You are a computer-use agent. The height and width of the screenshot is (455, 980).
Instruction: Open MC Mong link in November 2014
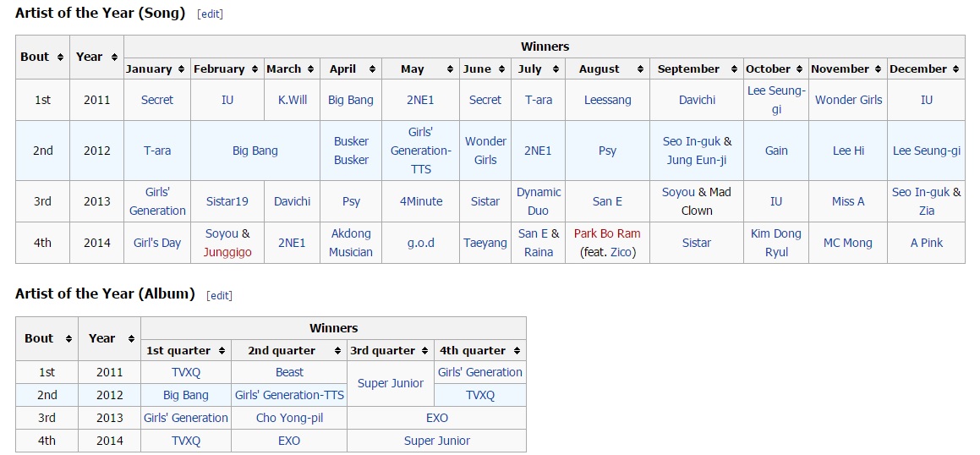849,243
